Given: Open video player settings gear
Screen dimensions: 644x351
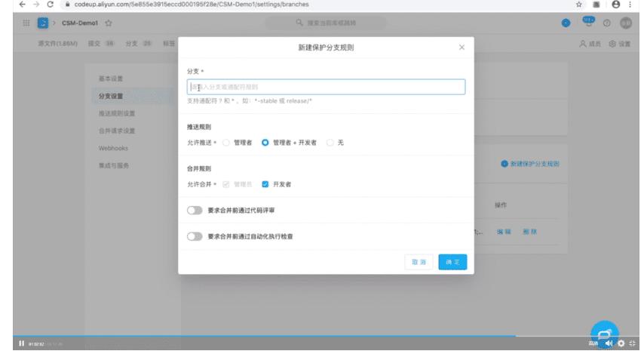Looking at the screenshot, I should click(x=621, y=343).
